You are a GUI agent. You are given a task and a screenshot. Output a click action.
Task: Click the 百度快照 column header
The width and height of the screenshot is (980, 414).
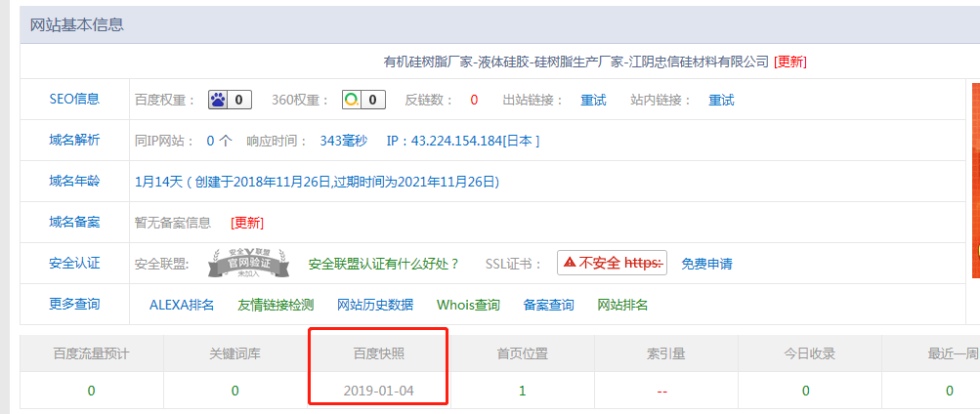pos(379,354)
